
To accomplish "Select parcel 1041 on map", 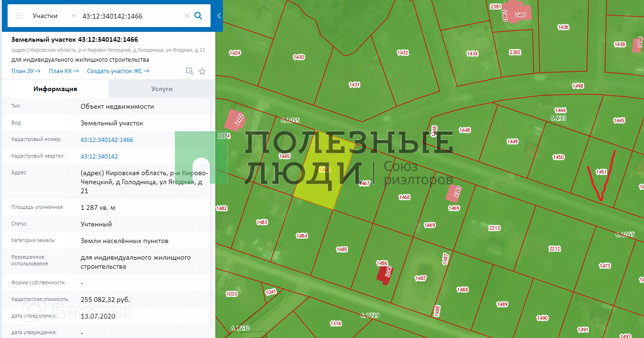I will click(x=270, y=291).
